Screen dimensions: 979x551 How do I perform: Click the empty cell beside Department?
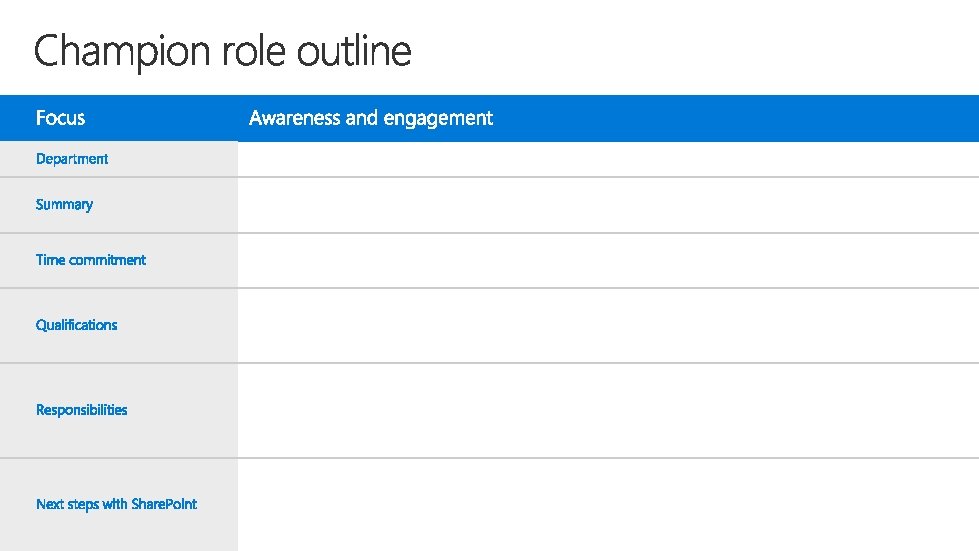pos(608,159)
